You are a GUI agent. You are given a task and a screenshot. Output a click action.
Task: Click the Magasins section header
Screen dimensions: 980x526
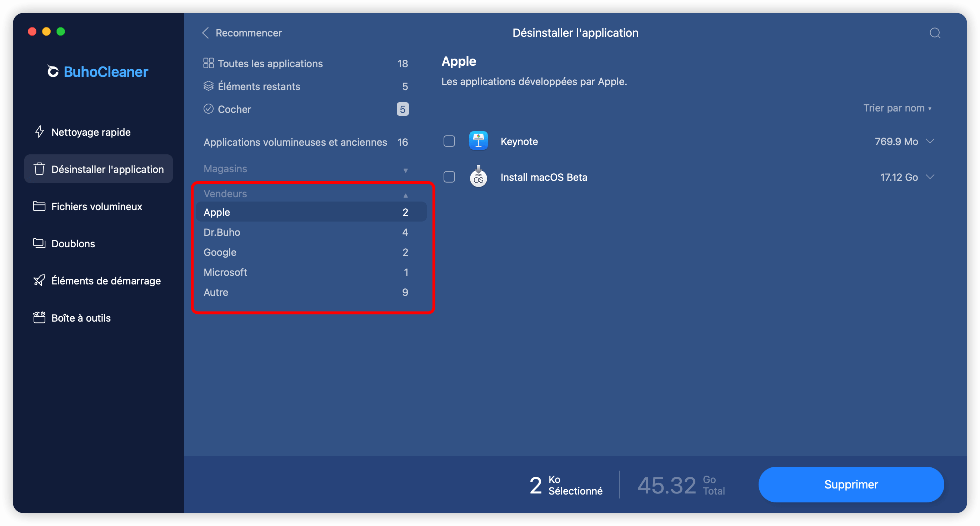(x=225, y=169)
